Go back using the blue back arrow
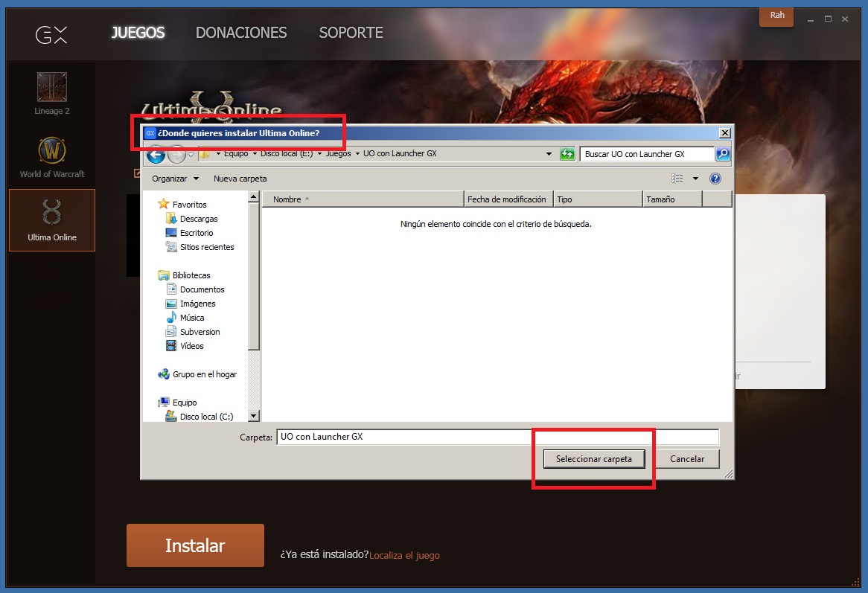 click(x=156, y=155)
